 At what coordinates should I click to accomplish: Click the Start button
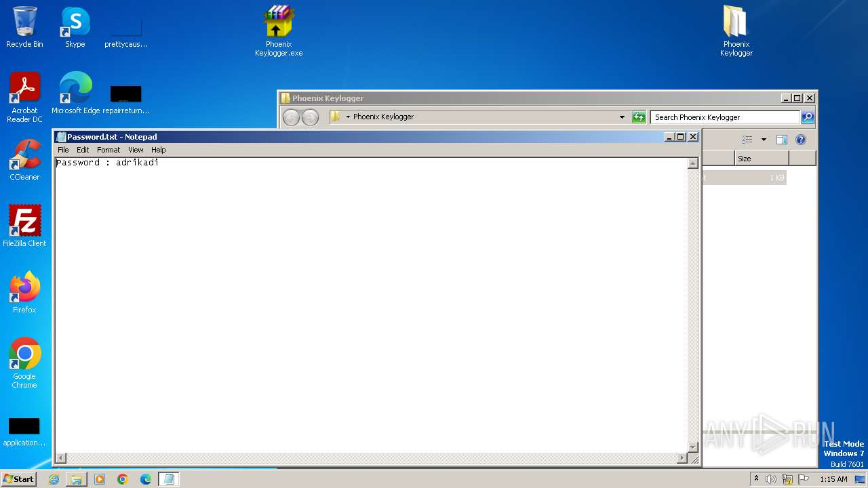(x=18, y=479)
